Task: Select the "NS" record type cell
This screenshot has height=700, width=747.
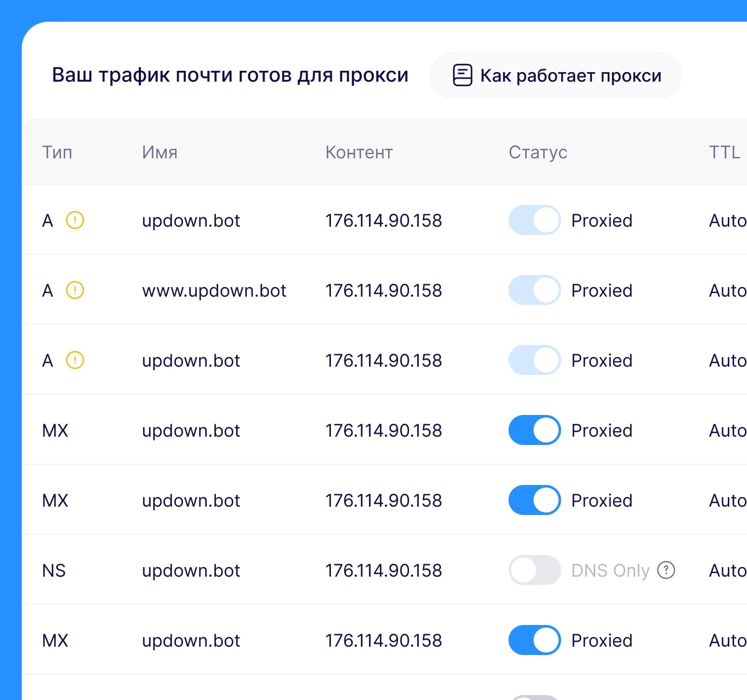Action: 54,570
